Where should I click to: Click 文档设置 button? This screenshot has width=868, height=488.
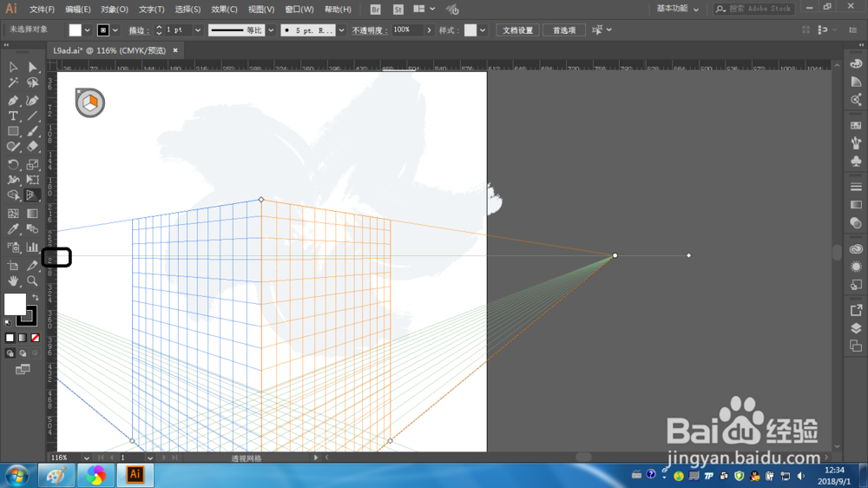click(517, 30)
